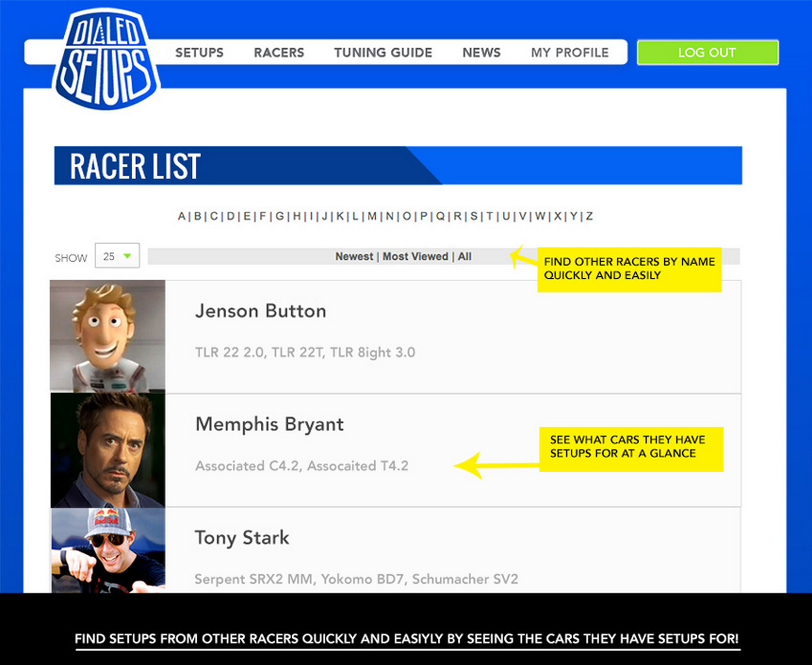Filter racers by letter N

[390, 216]
